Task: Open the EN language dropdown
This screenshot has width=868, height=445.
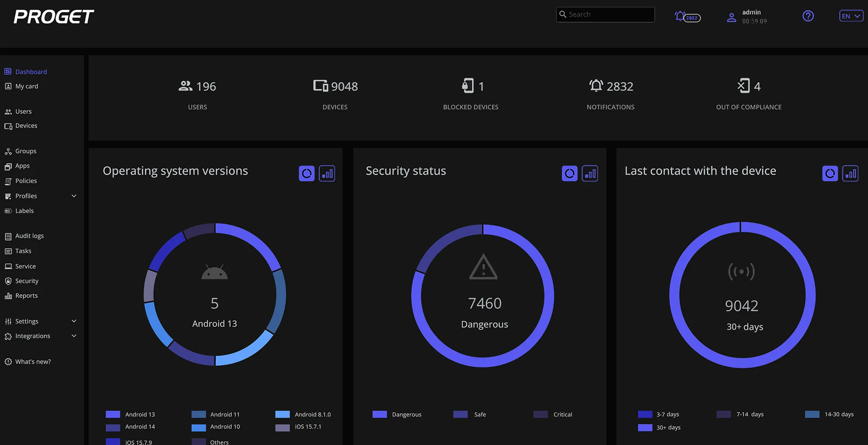Action: pyautogui.click(x=851, y=16)
